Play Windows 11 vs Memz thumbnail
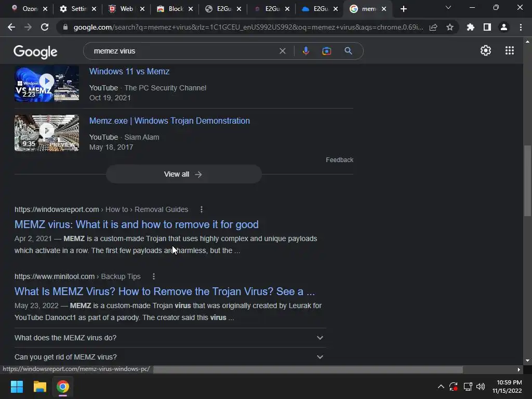532x399 pixels. click(x=47, y=84)
